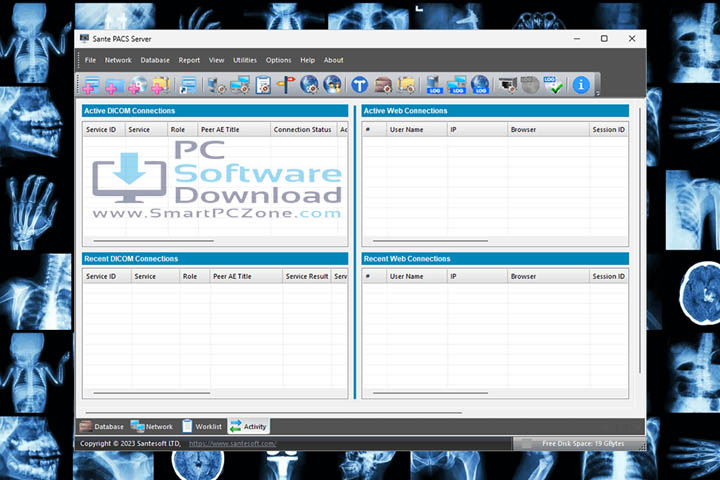720x480 pixels.
Task: Click the black monitor with gear icon
Action: pyautogui.click(x=507, y=85)
